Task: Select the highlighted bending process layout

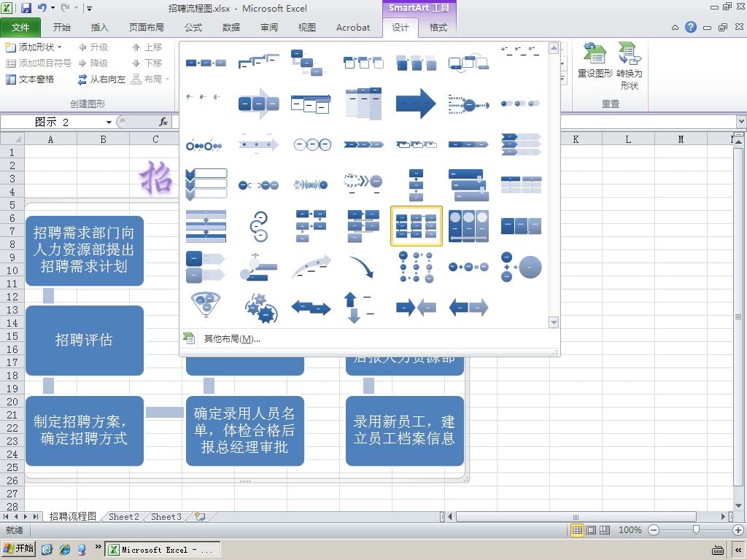Action: [416, 226]
